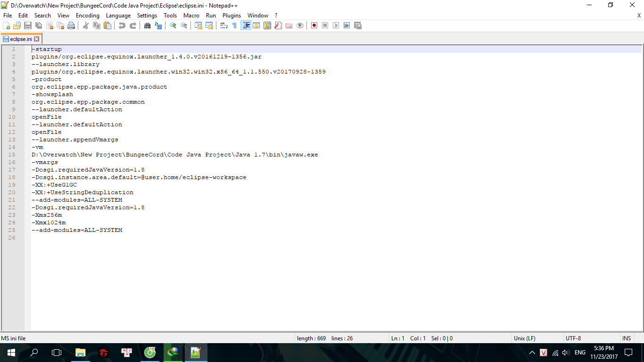
Task: Open the Search menu
Action: pyautogui.click(x=42, y=16)
